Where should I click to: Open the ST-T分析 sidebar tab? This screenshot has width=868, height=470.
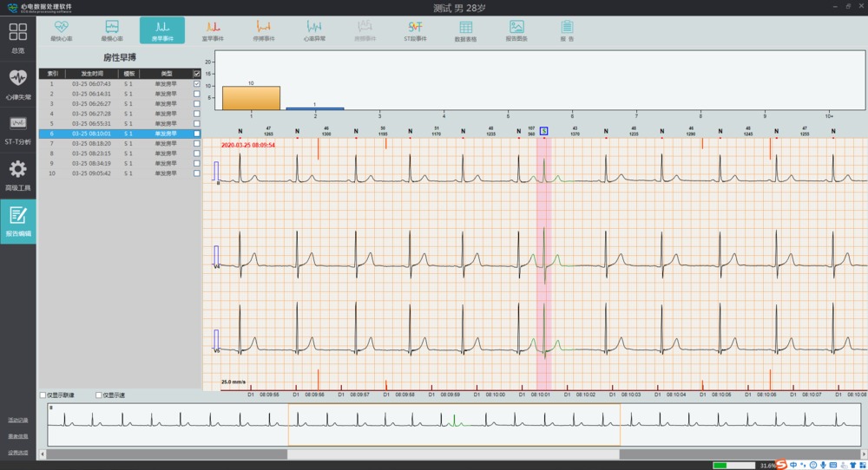pyautogui.click(x=18, y=129)
